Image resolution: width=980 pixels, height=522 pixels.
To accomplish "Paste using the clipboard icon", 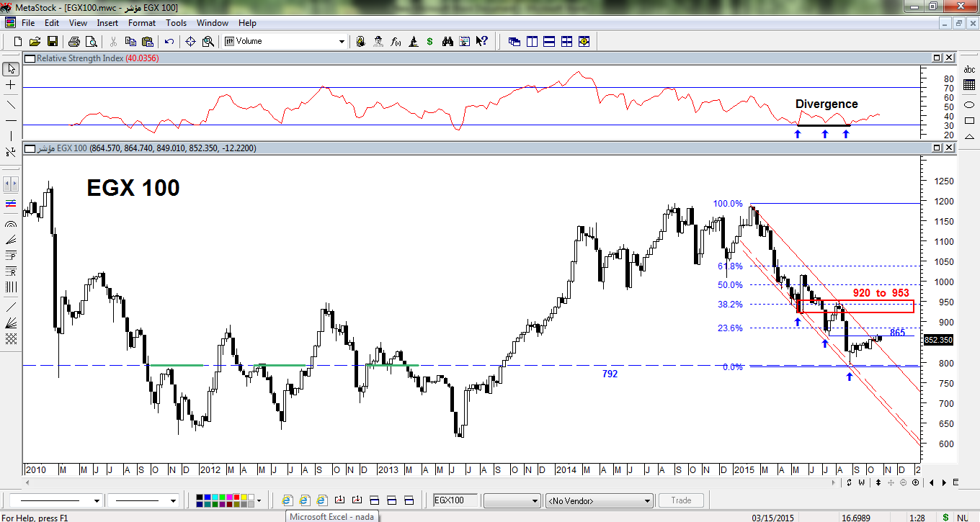I will tap(146, 41).
